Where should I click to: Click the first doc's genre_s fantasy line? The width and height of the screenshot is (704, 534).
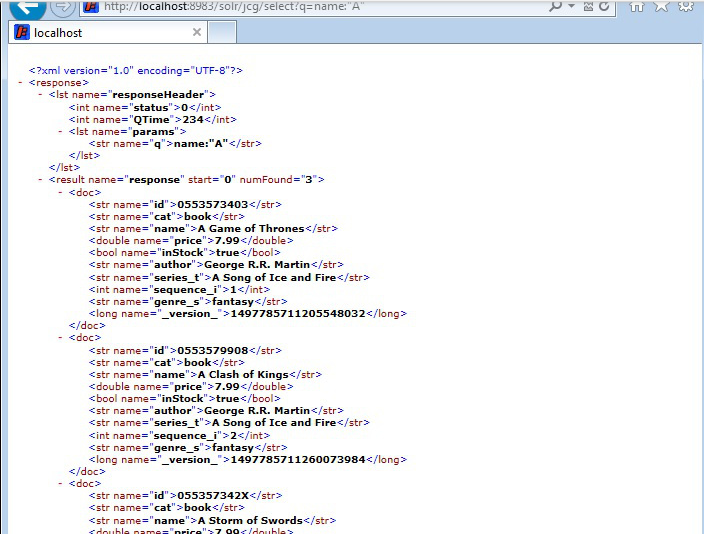[x=188, y=301]
